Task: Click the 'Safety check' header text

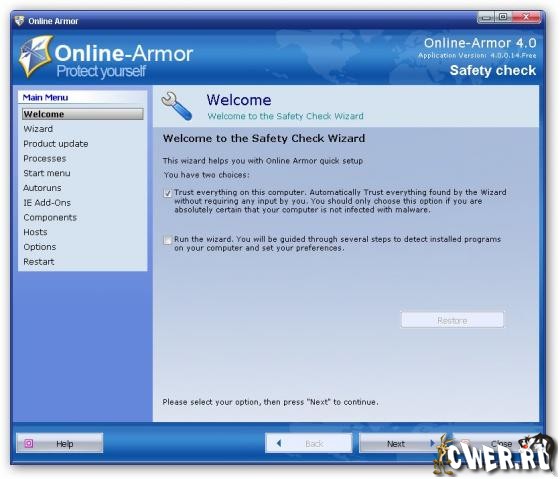Action: [492, 70]
